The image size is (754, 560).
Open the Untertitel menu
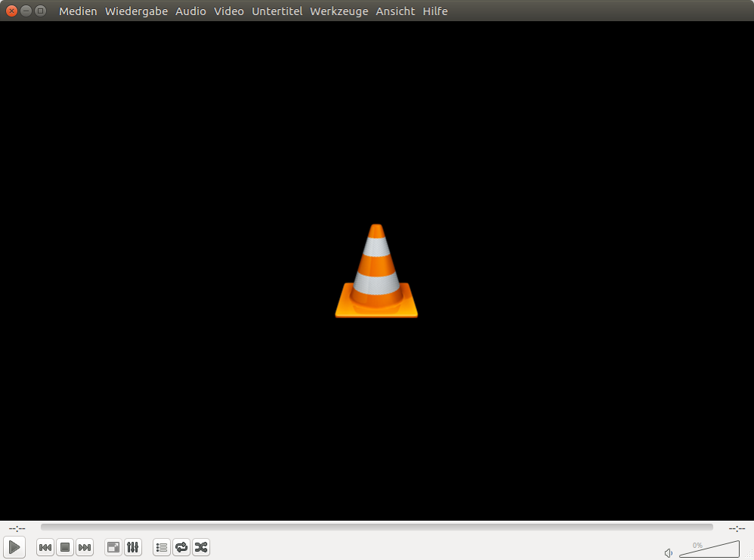(x=277, y=11)
